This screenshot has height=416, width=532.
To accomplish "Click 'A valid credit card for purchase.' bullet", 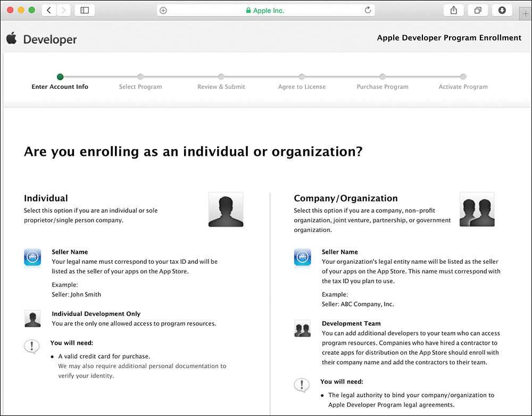I will tap(104, 356).
